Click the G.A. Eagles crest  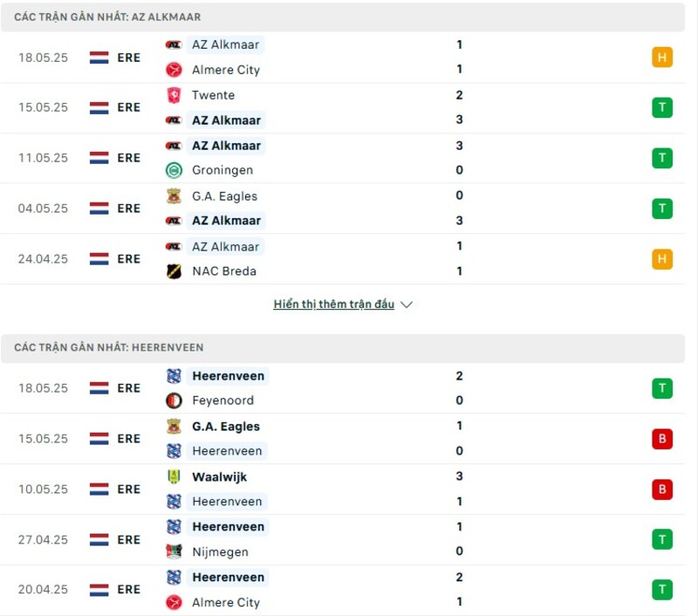(x=174, y=196)
